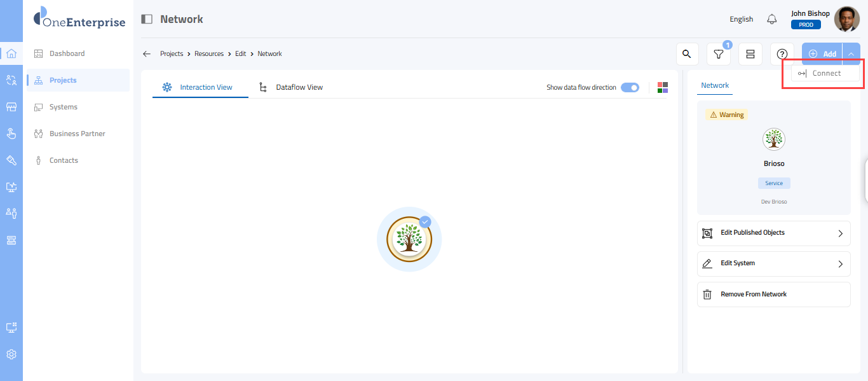Toggle Show data flow direction switch
This screenshot has height=381, width=868.
pyautogui.click(x=630, y=87)
